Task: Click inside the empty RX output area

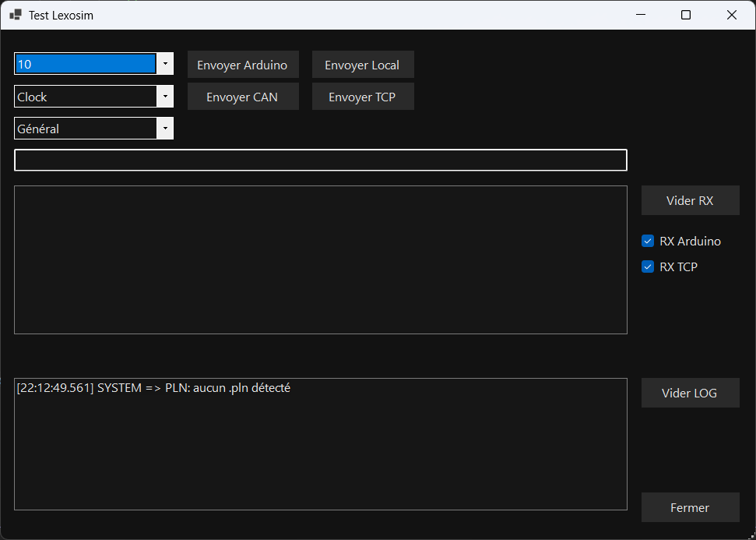Action: [x=320, y=259]
